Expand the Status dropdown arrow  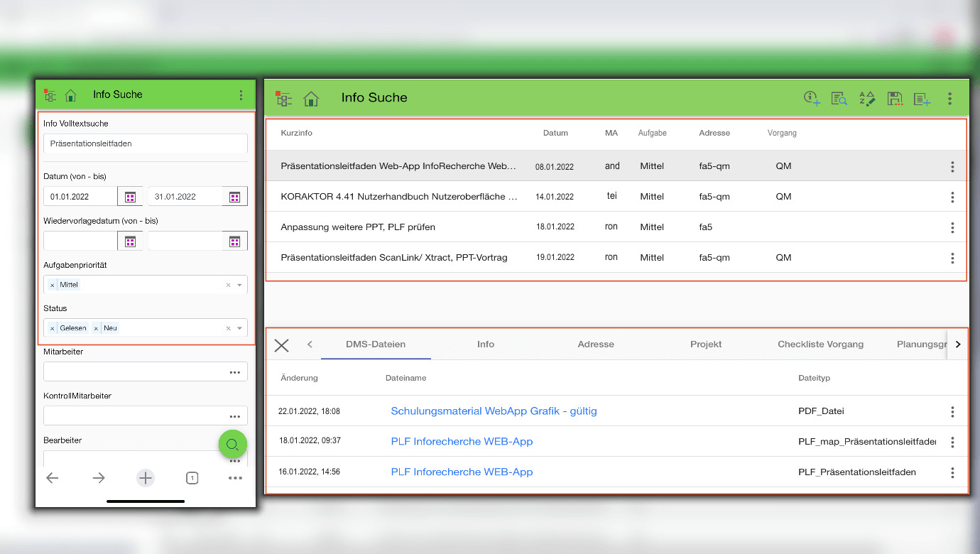click(240, 328)
